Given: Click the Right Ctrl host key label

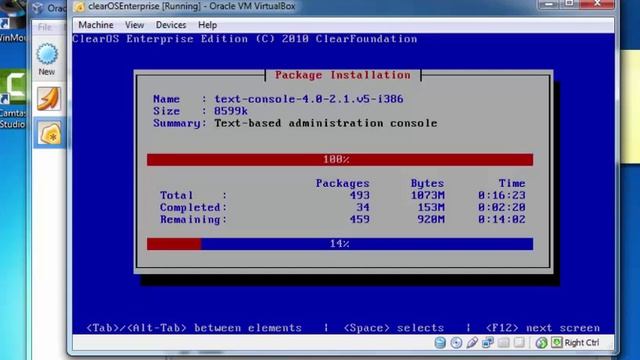Looking at the screenshot, I should tap(582, 342).
